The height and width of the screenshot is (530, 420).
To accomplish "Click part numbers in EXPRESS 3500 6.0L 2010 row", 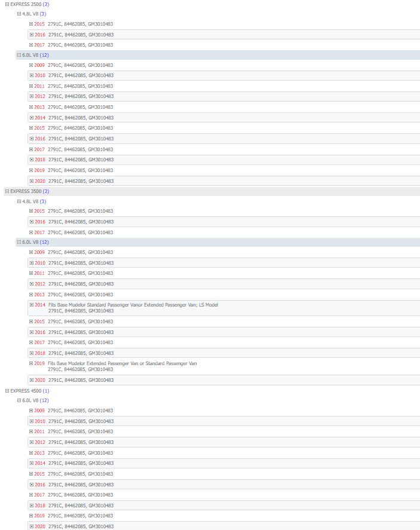I will pos(81,263).
